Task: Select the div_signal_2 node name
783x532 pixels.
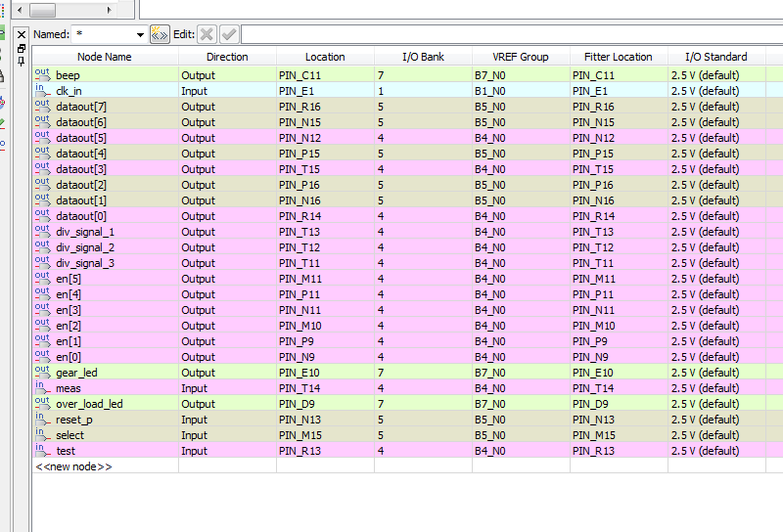Action: (x=85, y=247)
